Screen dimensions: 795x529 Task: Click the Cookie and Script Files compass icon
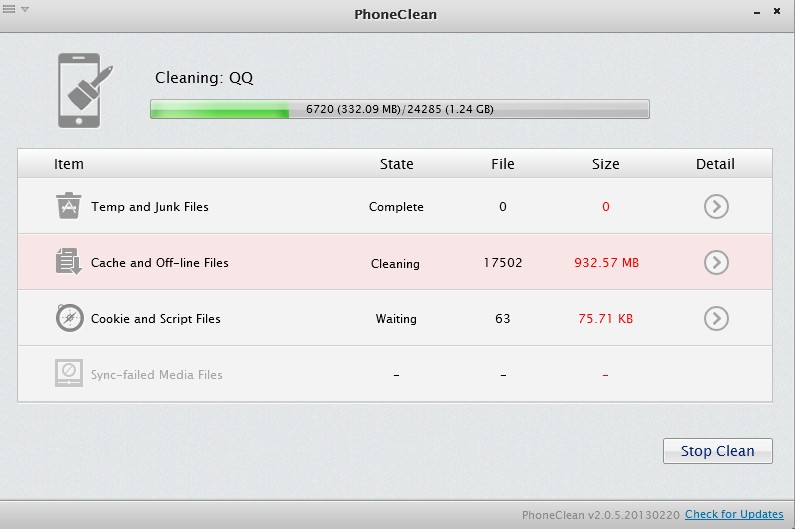[x=69, y=318]
